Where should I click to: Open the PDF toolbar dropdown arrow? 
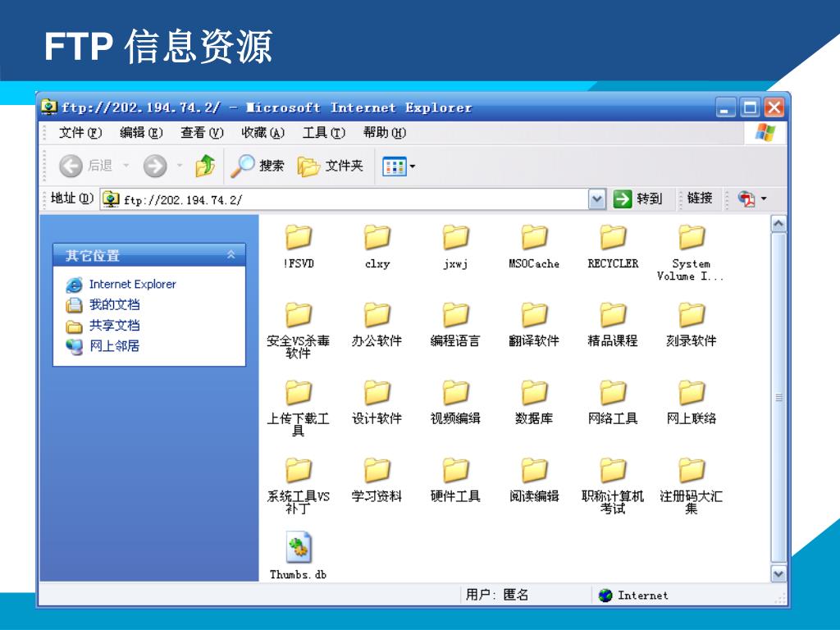pyautogui.click(x=764, y=199)
